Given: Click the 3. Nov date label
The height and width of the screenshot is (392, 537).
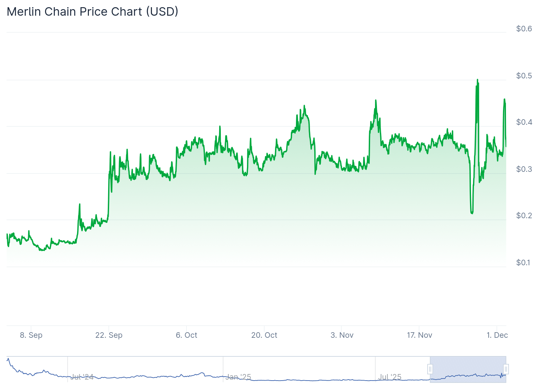Looking at the screenshot, I should coord(342,335).
